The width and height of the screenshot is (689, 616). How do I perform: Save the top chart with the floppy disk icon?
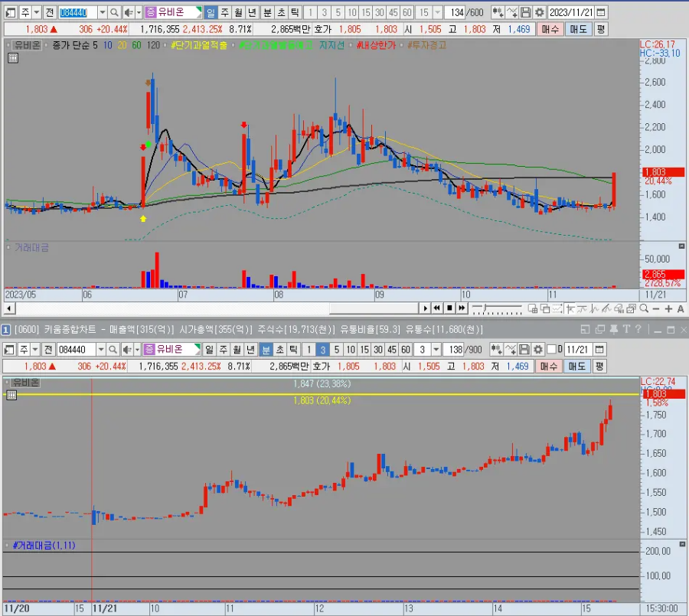pyautogui.click(x=525, y=12)
